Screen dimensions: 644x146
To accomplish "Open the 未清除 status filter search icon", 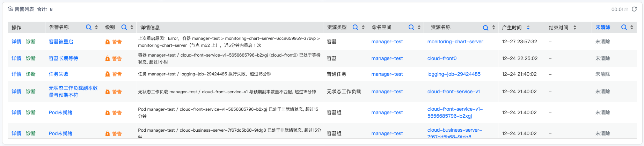I will coord(624,27).
